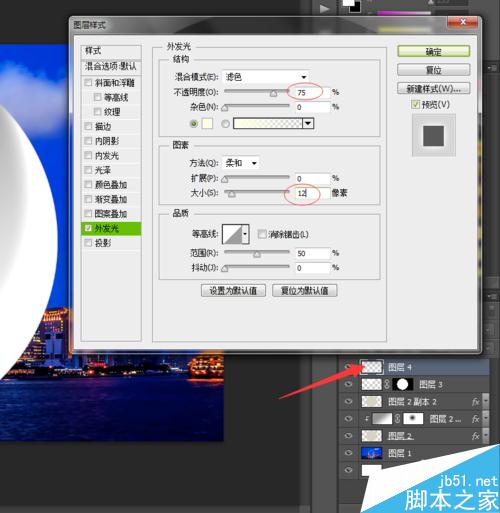
Task: Click the 不透明度 slider handle
Action: coord(273,94)
